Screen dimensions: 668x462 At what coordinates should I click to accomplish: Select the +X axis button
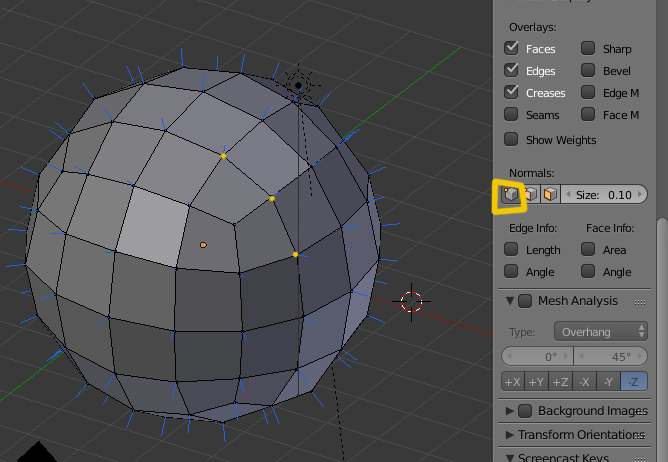tap(513, 381)
